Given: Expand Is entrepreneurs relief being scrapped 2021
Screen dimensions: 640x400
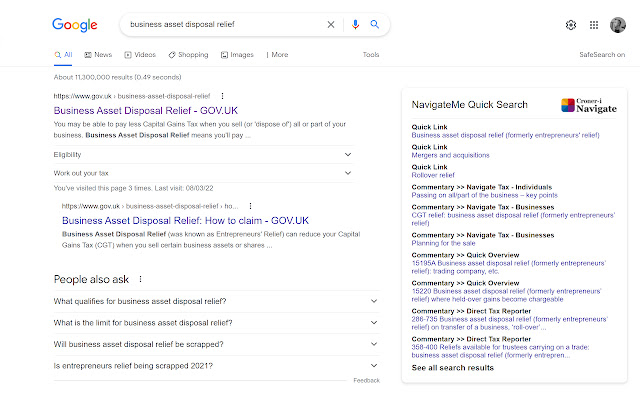Looking at the screenshot, I should click(x=216, y=366).
